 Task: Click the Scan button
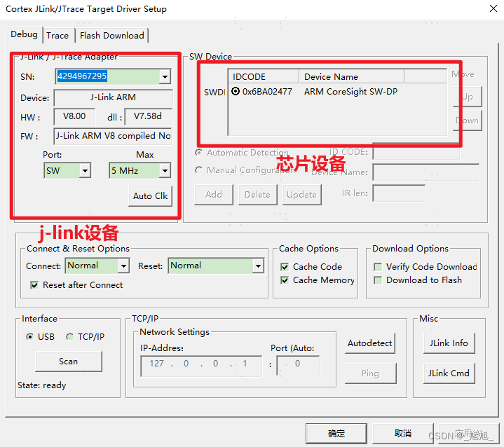coord(69,362)
